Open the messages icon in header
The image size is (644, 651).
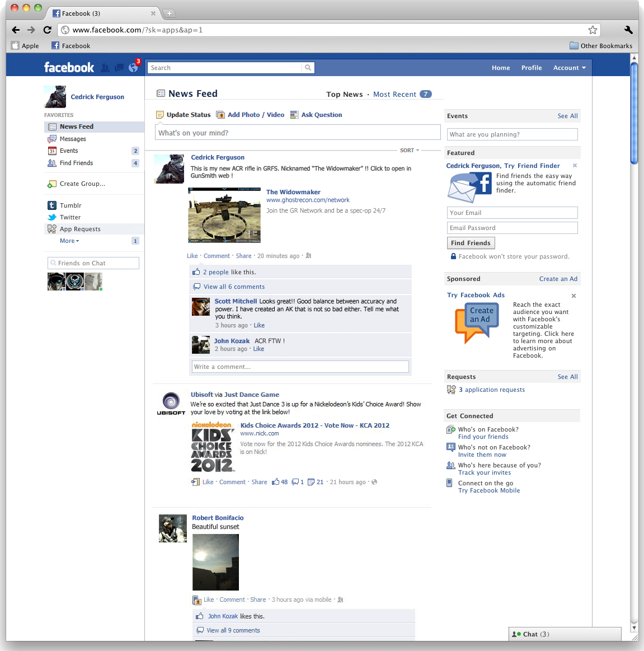[x=119, y=68]
